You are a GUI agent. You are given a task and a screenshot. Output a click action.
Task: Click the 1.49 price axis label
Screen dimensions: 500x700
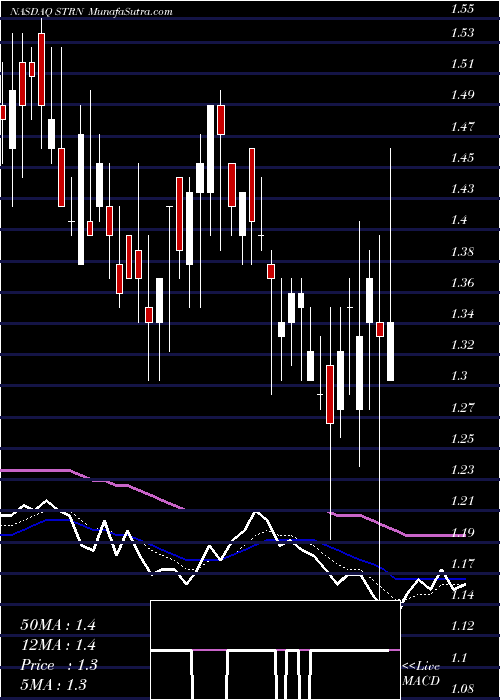(x=462, y=95)
